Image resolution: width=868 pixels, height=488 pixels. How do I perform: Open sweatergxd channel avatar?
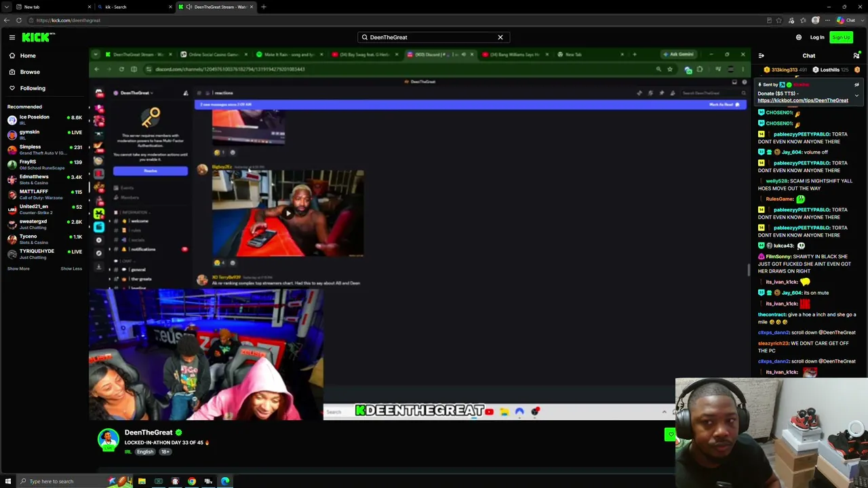[x=12, y=224]
